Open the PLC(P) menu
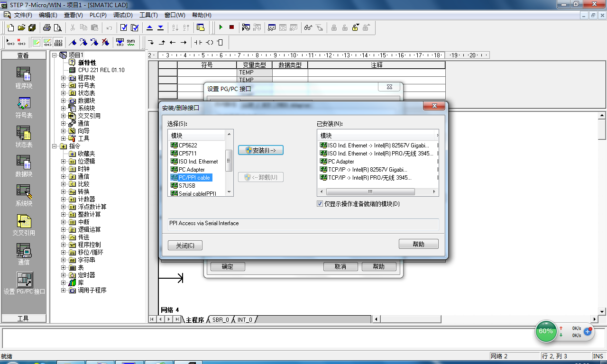The width and height of the screenshot is (607, 364). point(98,15)
